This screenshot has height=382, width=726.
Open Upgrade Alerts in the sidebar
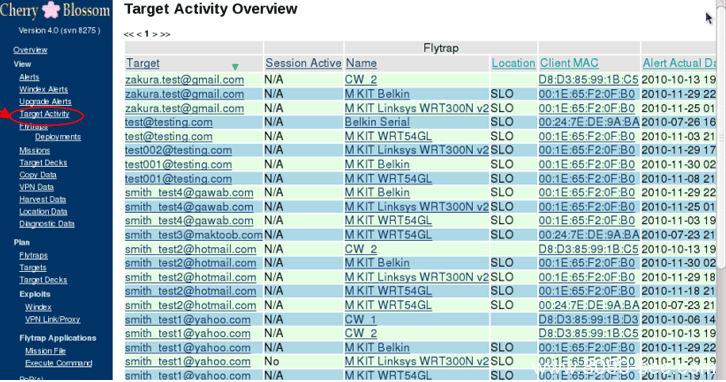pos(45,101)
